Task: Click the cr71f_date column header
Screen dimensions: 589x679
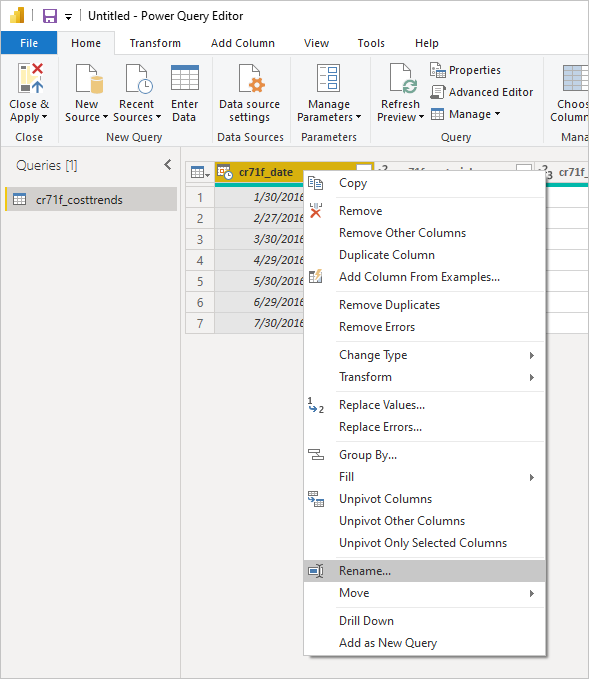Action: [265, 172]
